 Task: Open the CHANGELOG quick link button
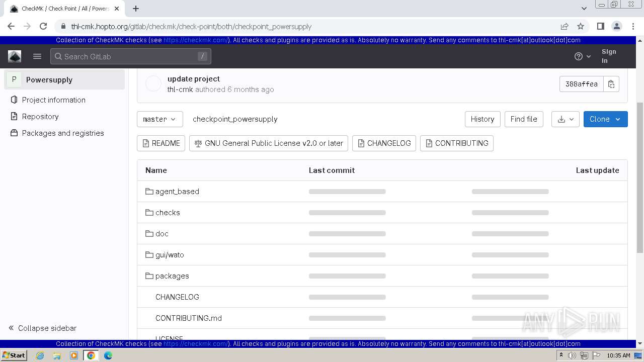pos(384,143)
